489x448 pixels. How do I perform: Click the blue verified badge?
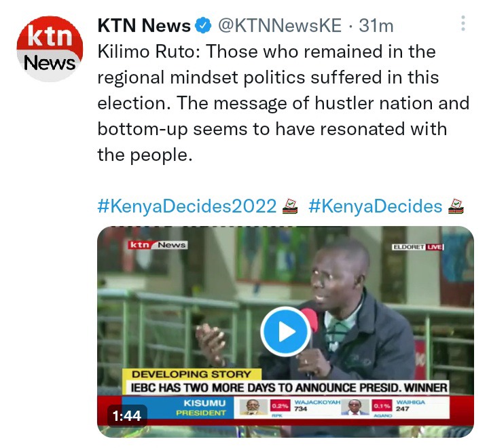coord(203,26)
